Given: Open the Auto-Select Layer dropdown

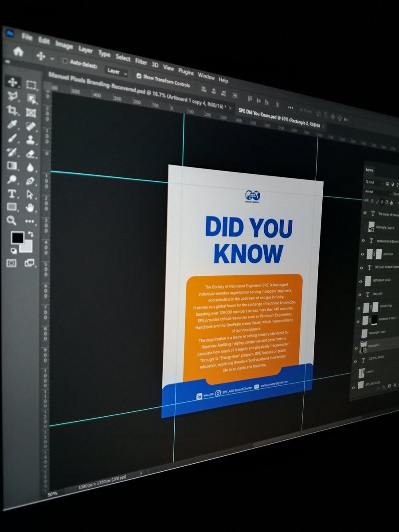Looking at the screenshot, I should (x=117, y=71).
